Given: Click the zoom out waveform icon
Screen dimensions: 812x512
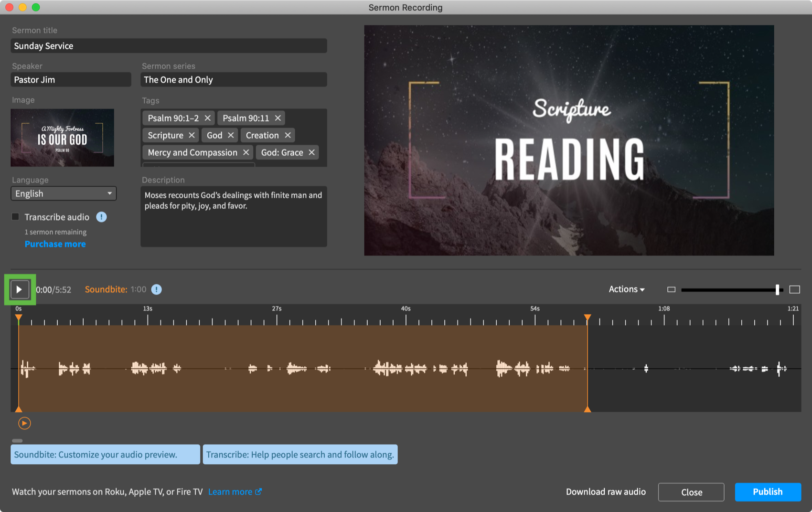Looking at the screenshot, I should [x=671, y=289].
